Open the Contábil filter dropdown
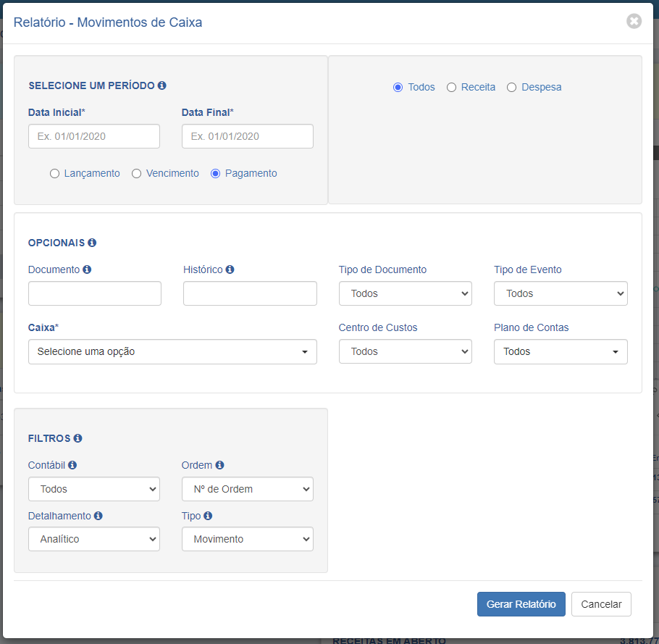 click(x=93, y=489)
